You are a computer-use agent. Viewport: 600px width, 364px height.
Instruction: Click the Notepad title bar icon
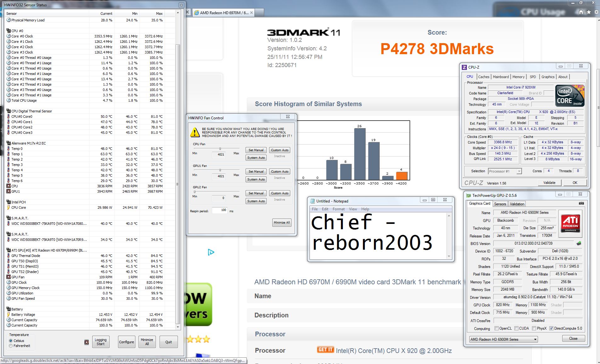[x=313, y=201]
